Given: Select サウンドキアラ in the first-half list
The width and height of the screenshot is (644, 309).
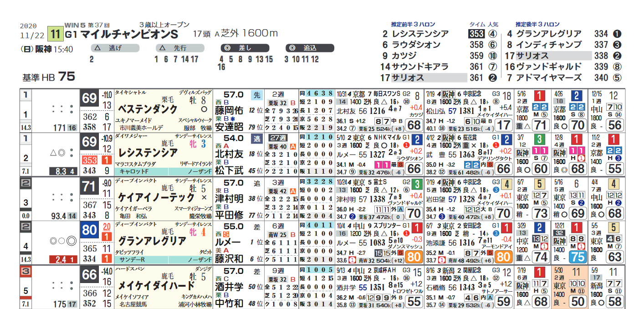Looking at the screenshot, I should (420, 67).
